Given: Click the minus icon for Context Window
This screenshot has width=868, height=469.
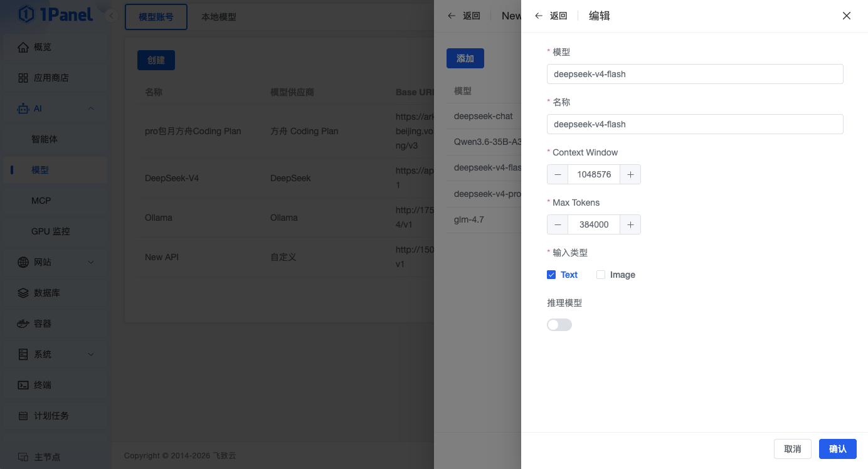Looking at the screenshot, I should (558, 174).
